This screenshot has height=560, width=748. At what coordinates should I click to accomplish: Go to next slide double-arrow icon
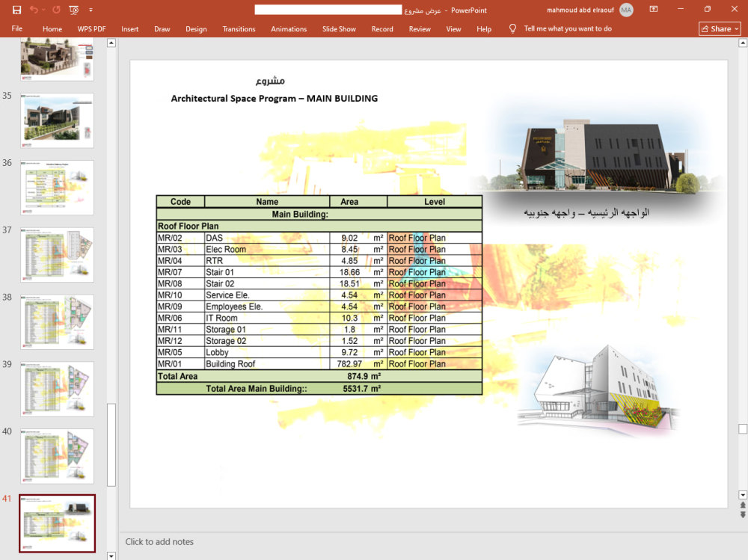tap(743, 514)
